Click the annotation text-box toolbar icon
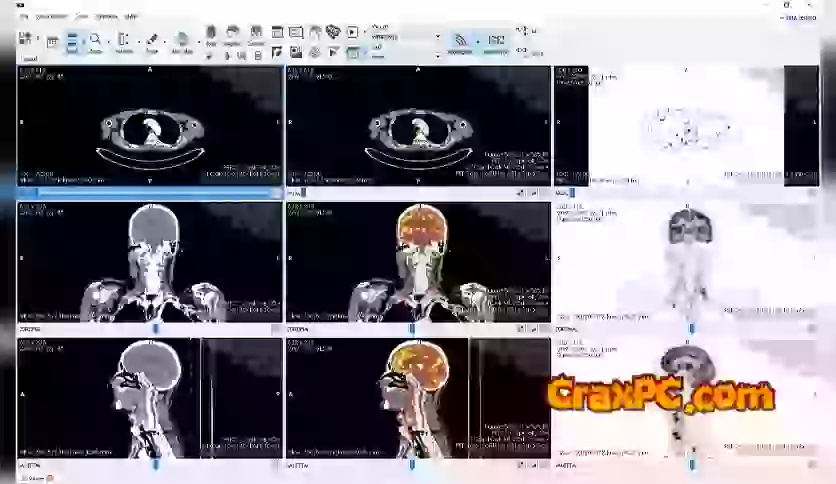The image size is (836, 484). [295, 33]
